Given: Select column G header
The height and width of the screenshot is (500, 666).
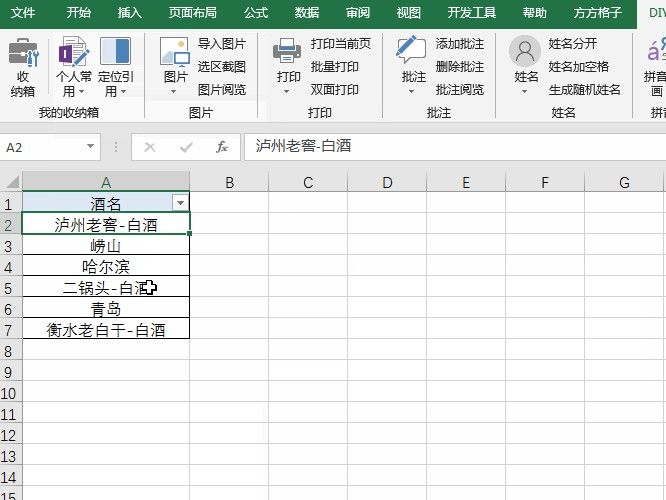Looking at the screenshot, I should pos(624,182).
